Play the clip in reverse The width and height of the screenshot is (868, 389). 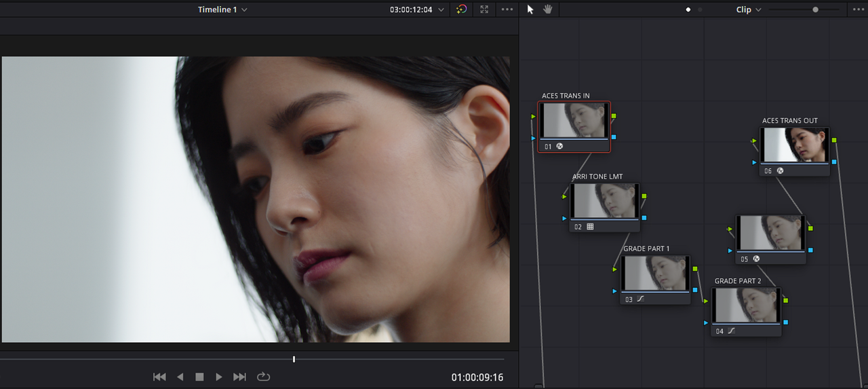click(x=180, y=377)
